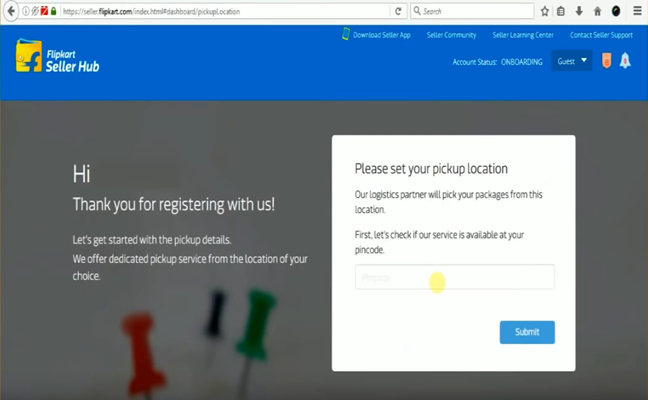Image resolution: width=648 pixels, height=400 pixels.
Task: Click 'Thank you for registering with us!' text
Action: click(x=174, y=205)
